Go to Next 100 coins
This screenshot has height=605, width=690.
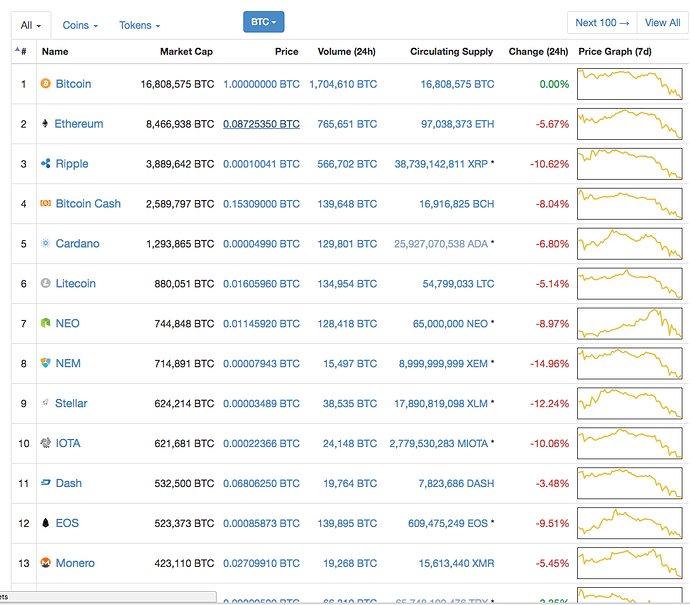tap(602, 22)
